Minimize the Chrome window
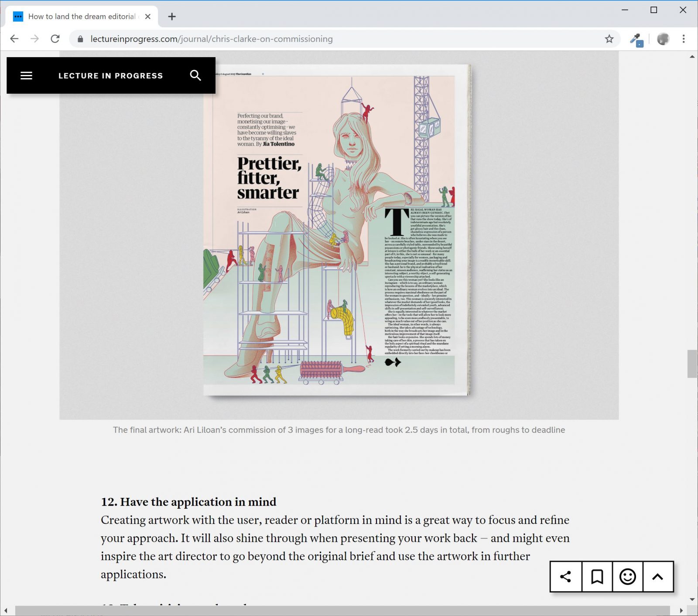Image resolution: width=698 pixels, height=616 pixels. [x=625, y=10]
